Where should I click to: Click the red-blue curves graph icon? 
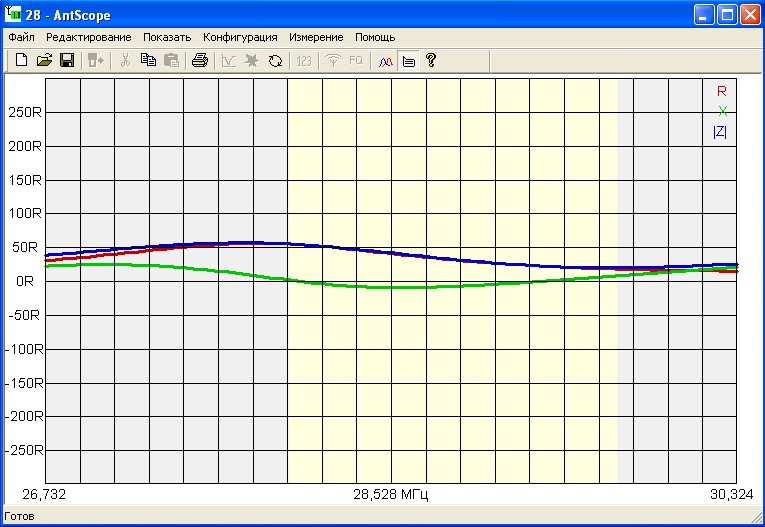(385, 61)
